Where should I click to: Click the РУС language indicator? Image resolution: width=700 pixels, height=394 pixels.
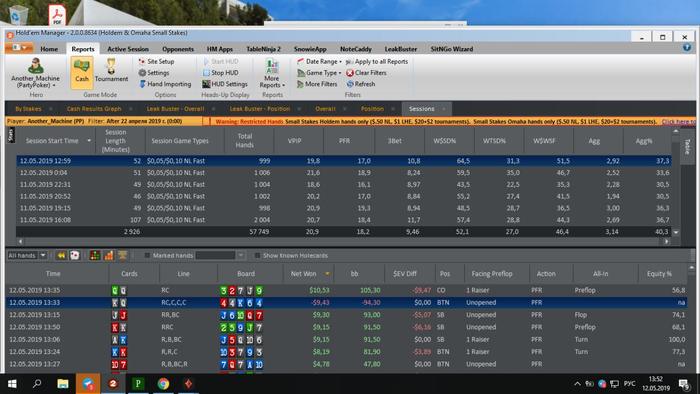[629, 384]
